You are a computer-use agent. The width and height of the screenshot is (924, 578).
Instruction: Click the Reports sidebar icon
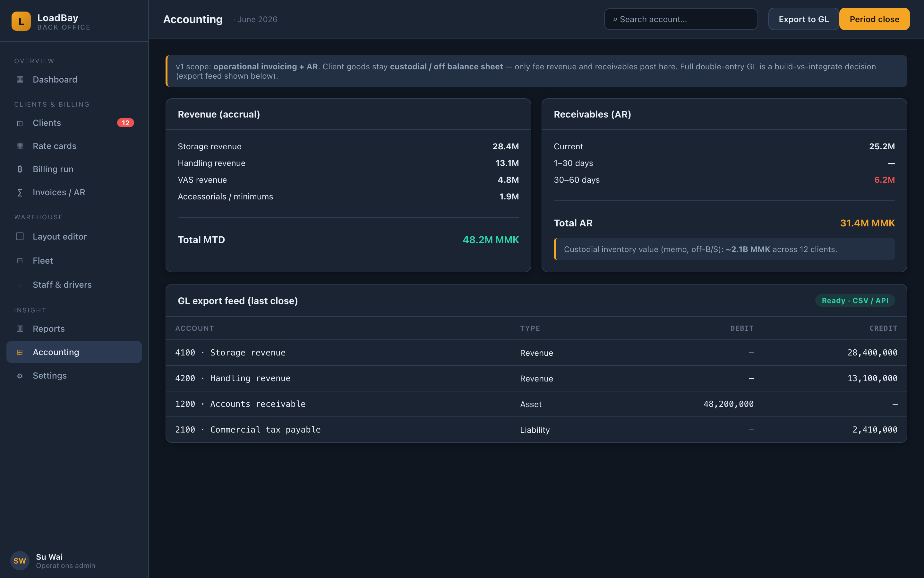(x=20, y=329)
